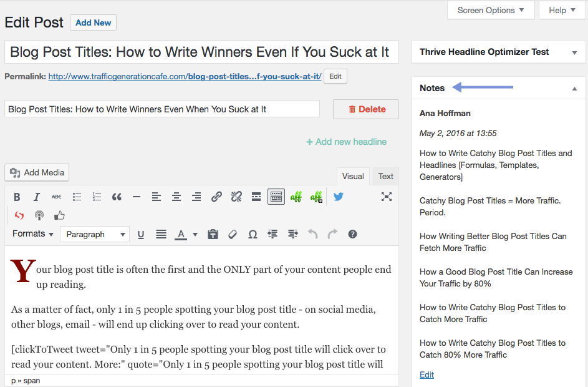Insert a Read More tag

tap(256, 197)
